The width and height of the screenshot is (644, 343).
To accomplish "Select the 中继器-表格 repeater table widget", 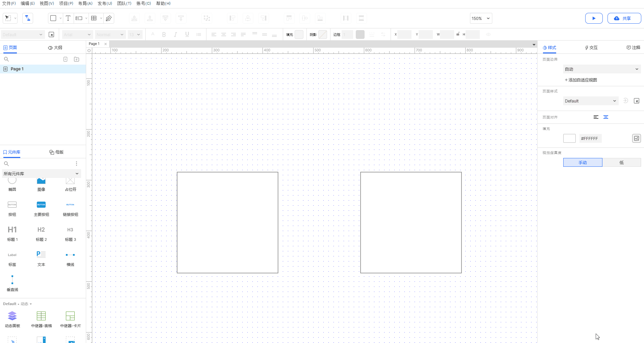I will tap(41, 319).
